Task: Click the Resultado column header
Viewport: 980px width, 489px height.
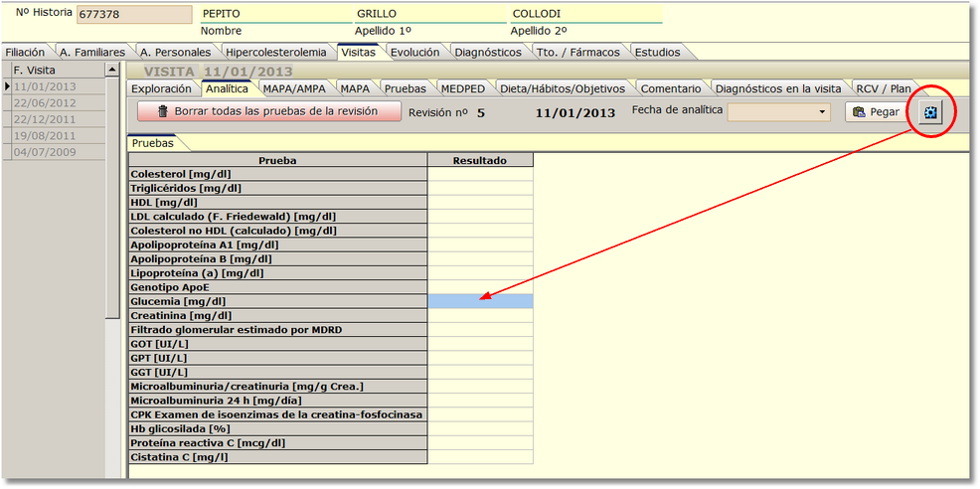Action: [x=481, y=160]
